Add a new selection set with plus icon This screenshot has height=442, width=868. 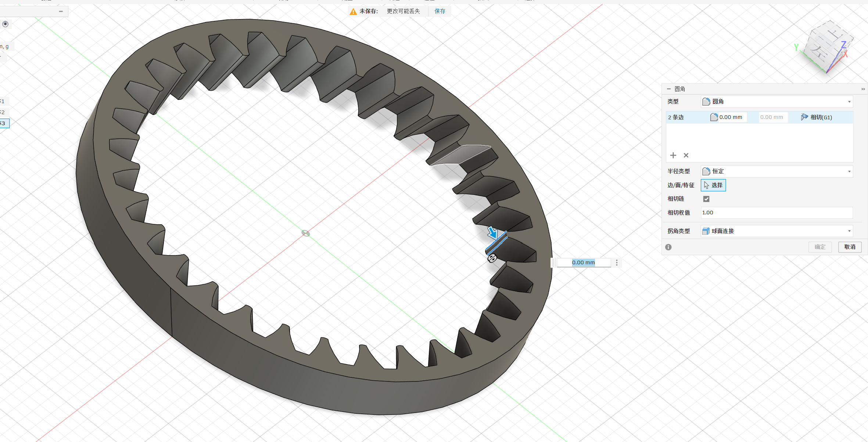click(x=673, y=155)
